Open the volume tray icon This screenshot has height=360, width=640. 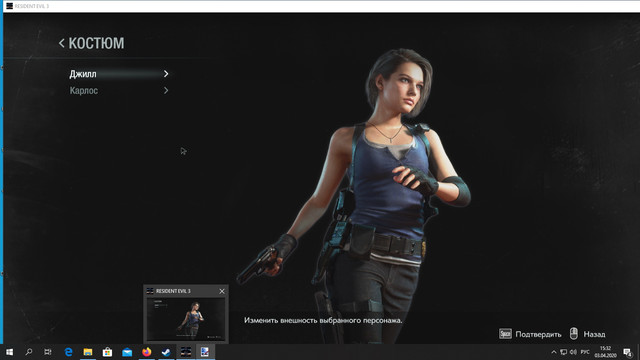[x=573, y=352]
